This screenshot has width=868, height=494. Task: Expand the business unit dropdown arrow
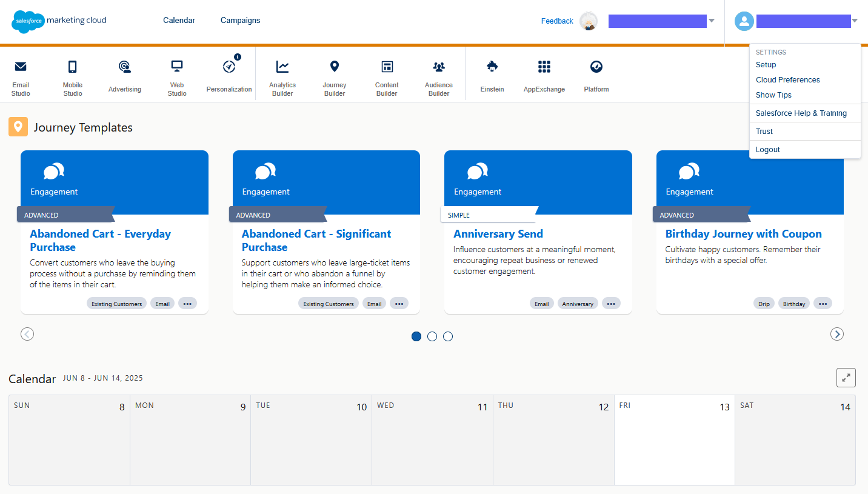point(712,21)
